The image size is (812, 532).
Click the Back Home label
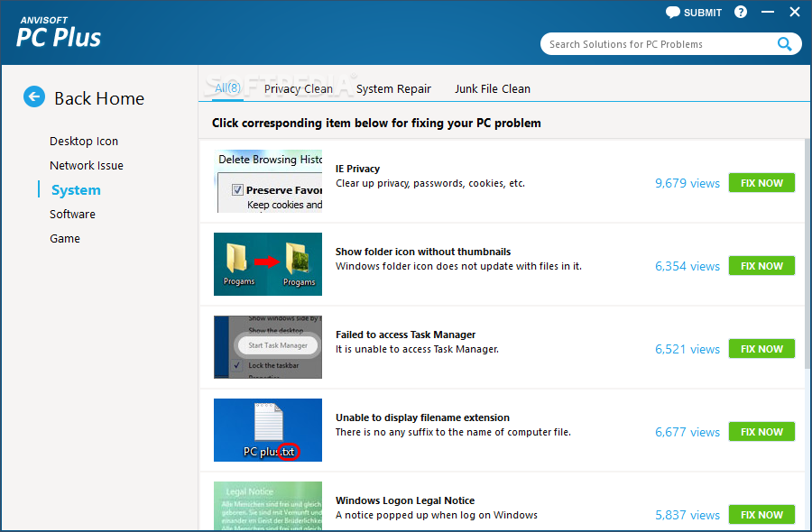pyautogui.click(x=99, y=98)
